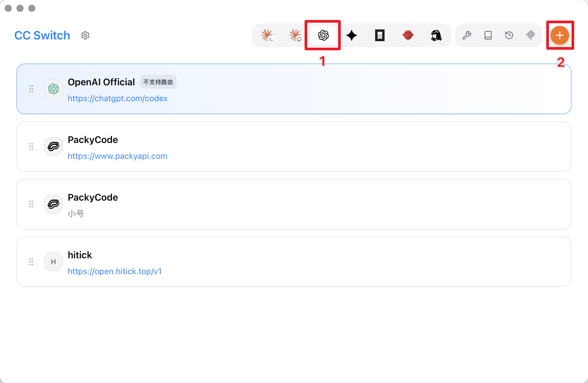Open the book icon in toolbar
This screenshot has height=383, width=588.
488,35
